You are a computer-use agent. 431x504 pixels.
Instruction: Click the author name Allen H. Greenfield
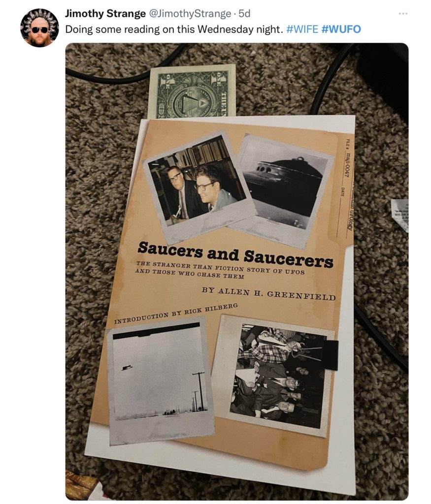click(268, 293)
